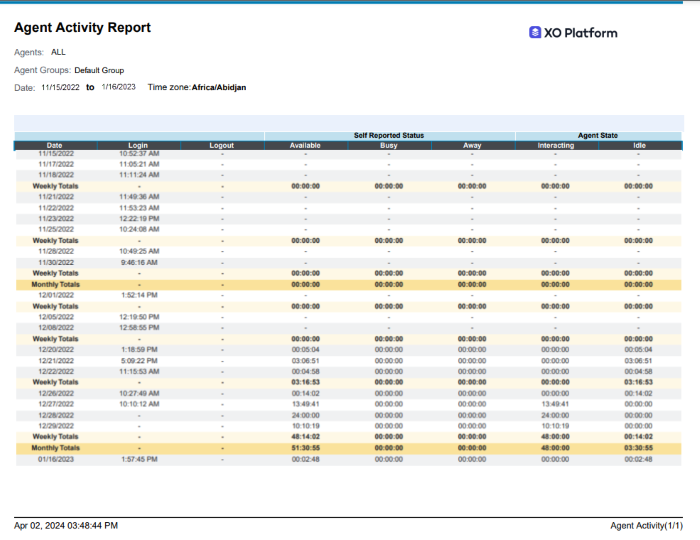Click the Default Group agent groups value
The height and width of the screenshot is (540, 700).
[x=99, y=71]
